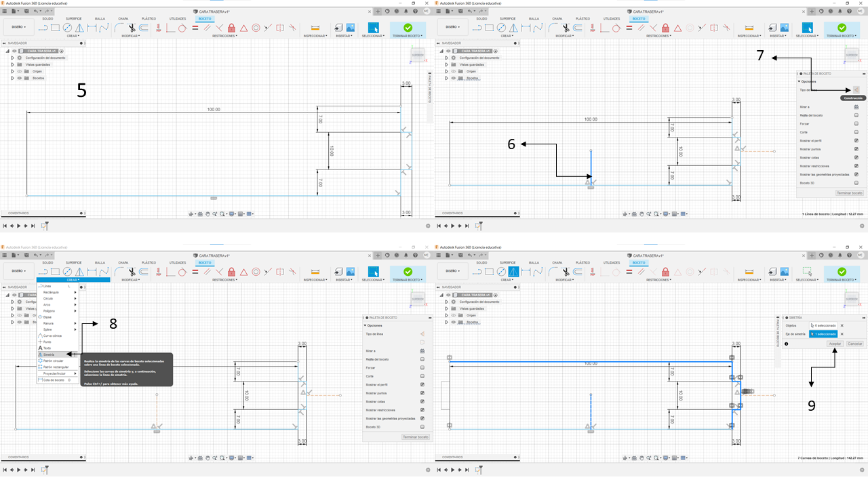Choose the Parallel constraint icon in top-left window
Image resolution: width=868 pixels, height=488 pixels.
[x=207, y=28]
